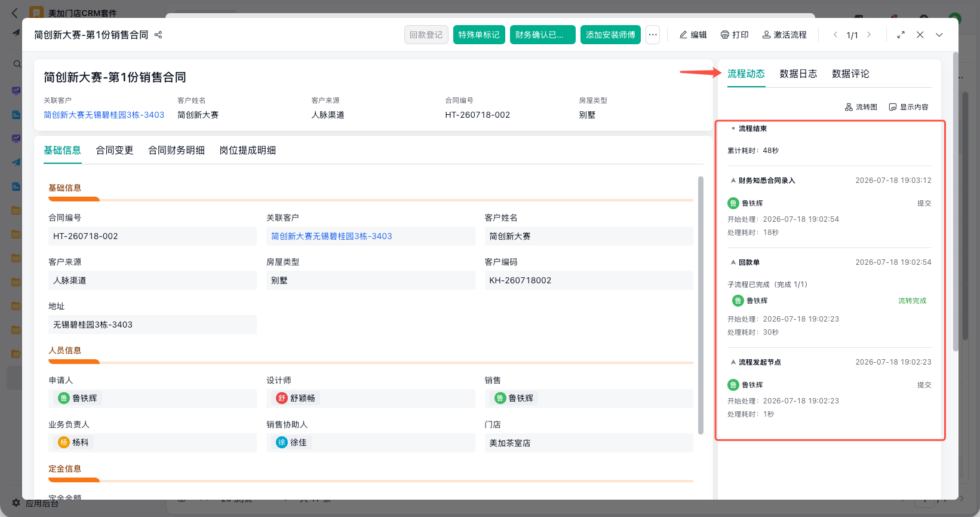Open 应用后台 settings in the background window
The image size is (980, 517).
36,503
